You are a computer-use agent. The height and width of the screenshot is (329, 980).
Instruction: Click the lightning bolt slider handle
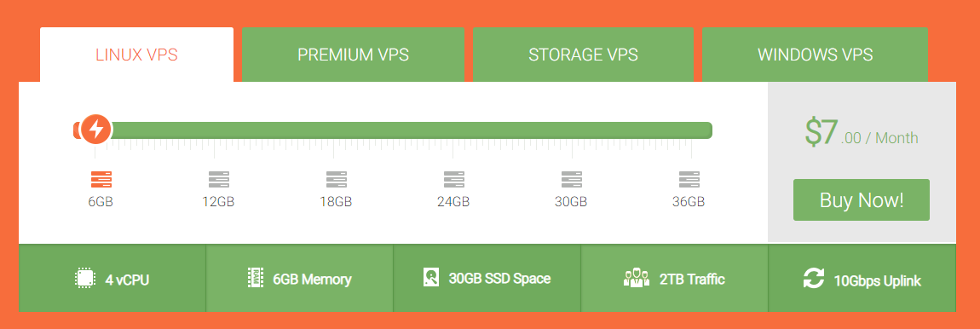tap(96, 130)
